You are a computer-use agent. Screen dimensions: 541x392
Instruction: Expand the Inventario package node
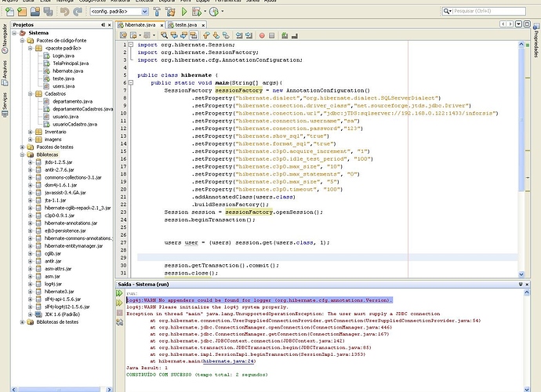(x=29, y=132)
